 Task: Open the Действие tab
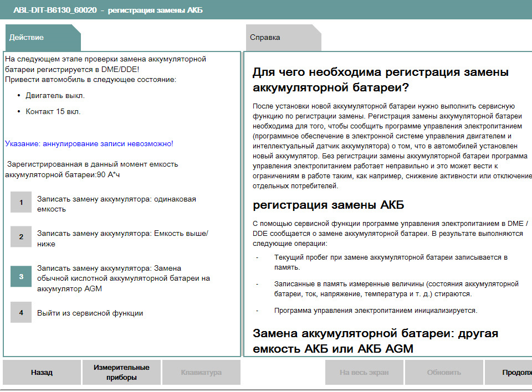43,38
